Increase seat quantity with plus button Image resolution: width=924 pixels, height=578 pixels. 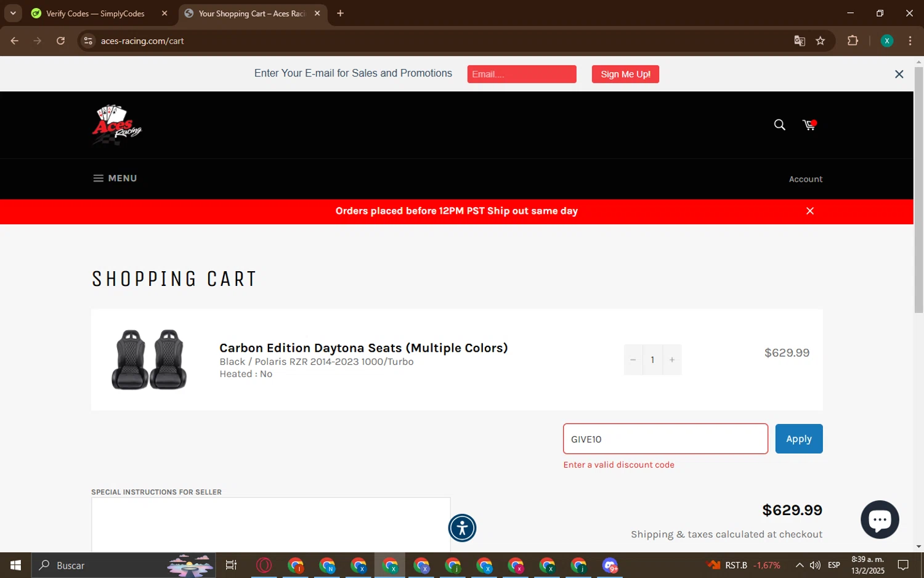[x=672, y=360]
